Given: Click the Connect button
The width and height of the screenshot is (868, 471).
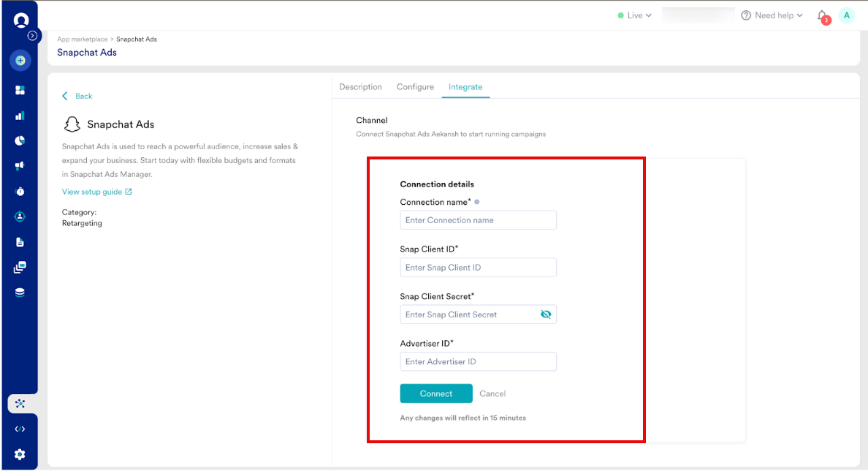Looking at the screenshot, I should (436, 393).
